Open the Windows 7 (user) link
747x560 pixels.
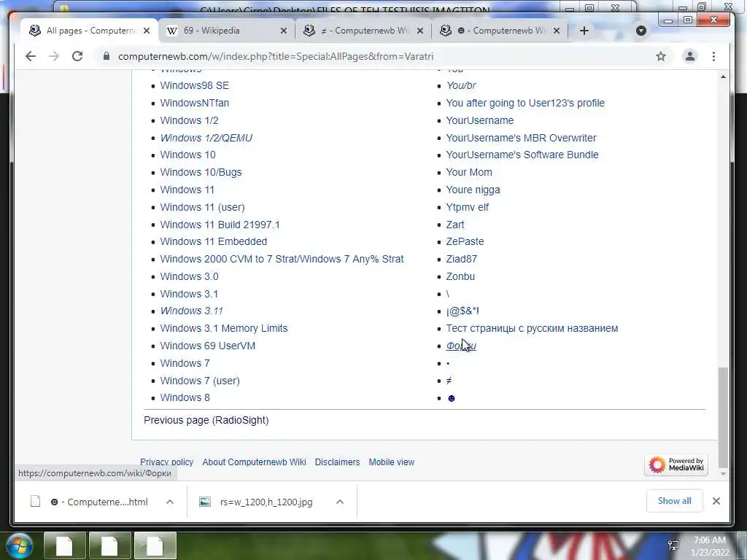coord(200,381)
